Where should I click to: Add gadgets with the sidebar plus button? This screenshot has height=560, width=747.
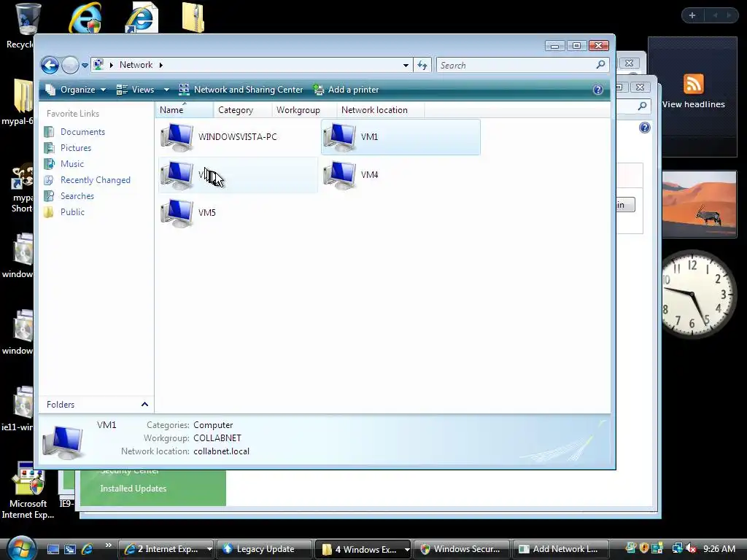point(692,16)
